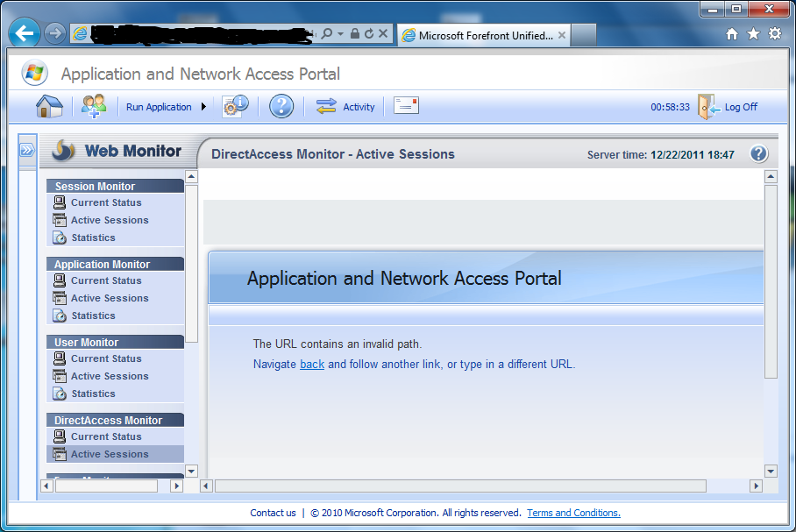This screenshot has width=796, height=532.
Task: Click the portal Home house icon
Action: point(49,107)
